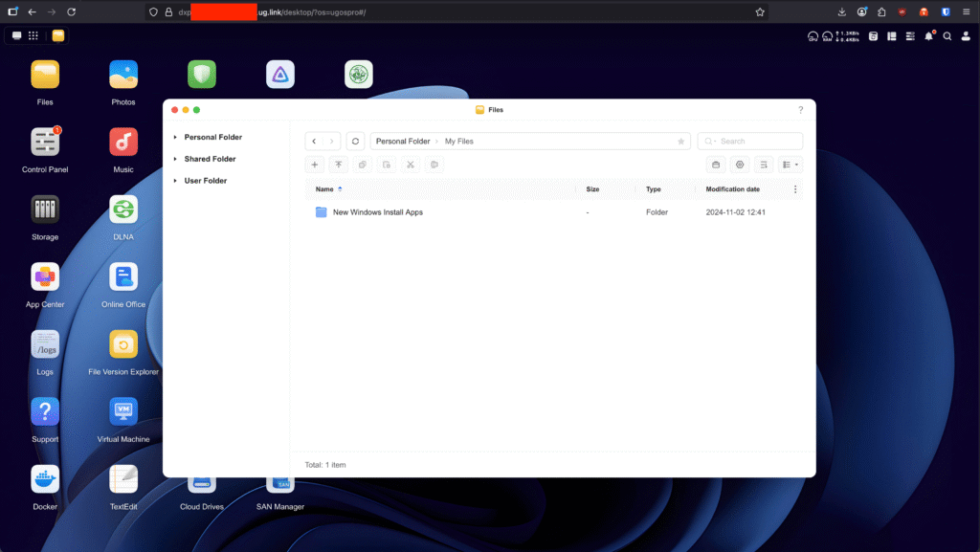Open the Control Panel app
Image resolution: width=980 pixels, height=552 pixels.
point(45,142)
